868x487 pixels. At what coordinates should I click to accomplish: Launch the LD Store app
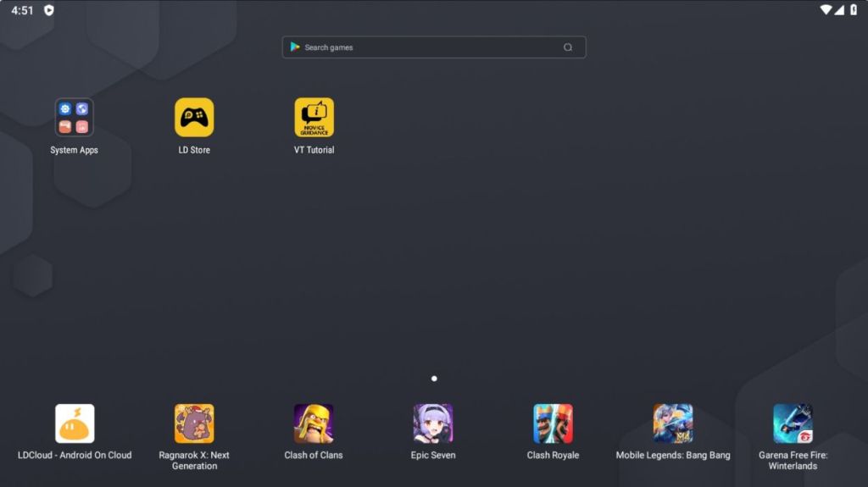pyautogui.click(x=194, y=118)
